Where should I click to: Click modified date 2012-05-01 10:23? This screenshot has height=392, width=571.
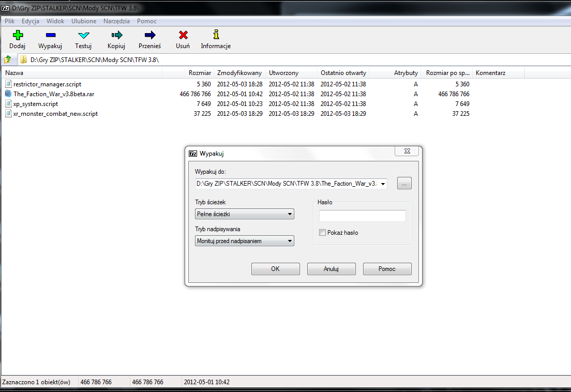[239, 104]
